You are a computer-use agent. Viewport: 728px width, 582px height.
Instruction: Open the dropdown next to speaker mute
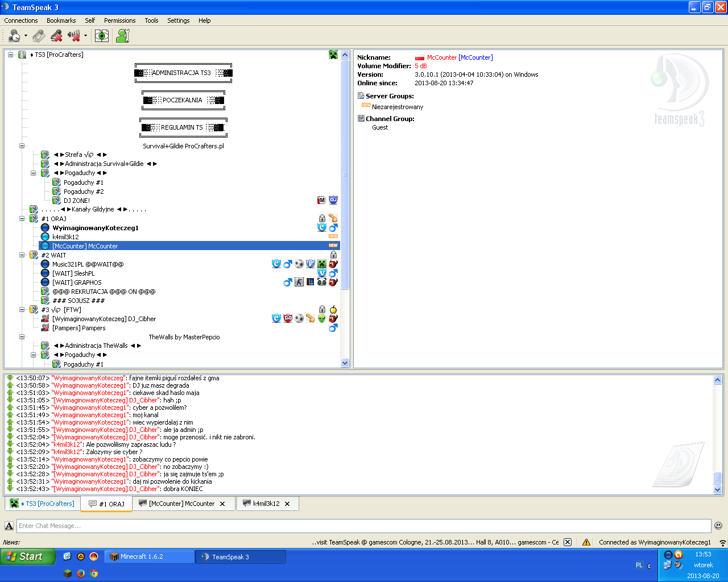coord(86,36)
